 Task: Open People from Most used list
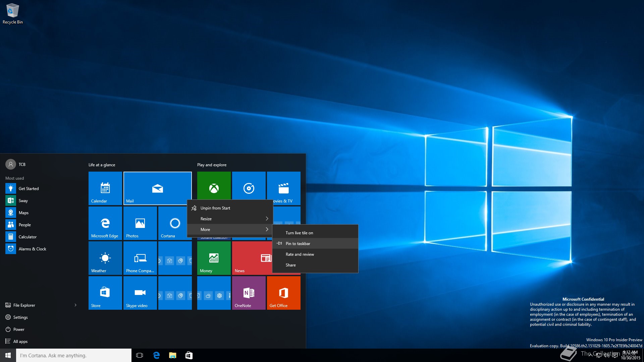[x=42, y=225]
